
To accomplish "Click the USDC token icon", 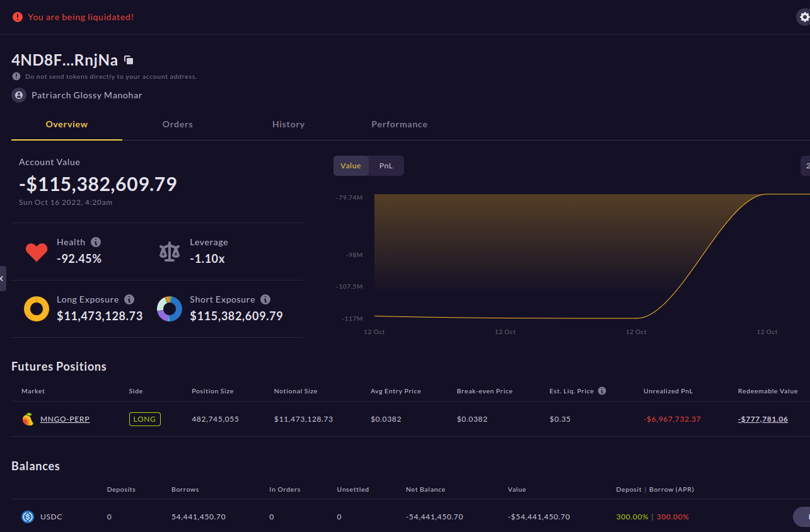I will [28, 517].
